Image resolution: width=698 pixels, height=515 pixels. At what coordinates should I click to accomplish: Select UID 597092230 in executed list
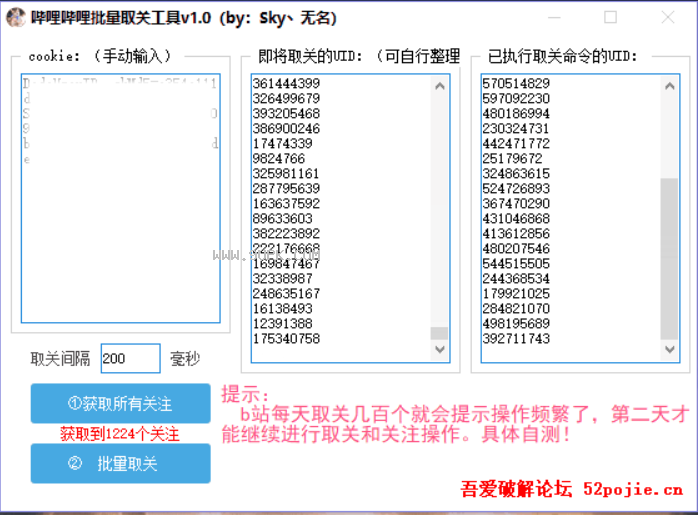pos(516,98)
